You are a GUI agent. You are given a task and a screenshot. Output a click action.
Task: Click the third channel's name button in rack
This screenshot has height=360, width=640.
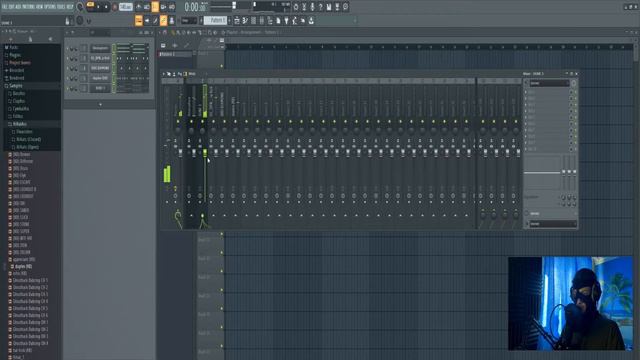[x=100, y=68]
